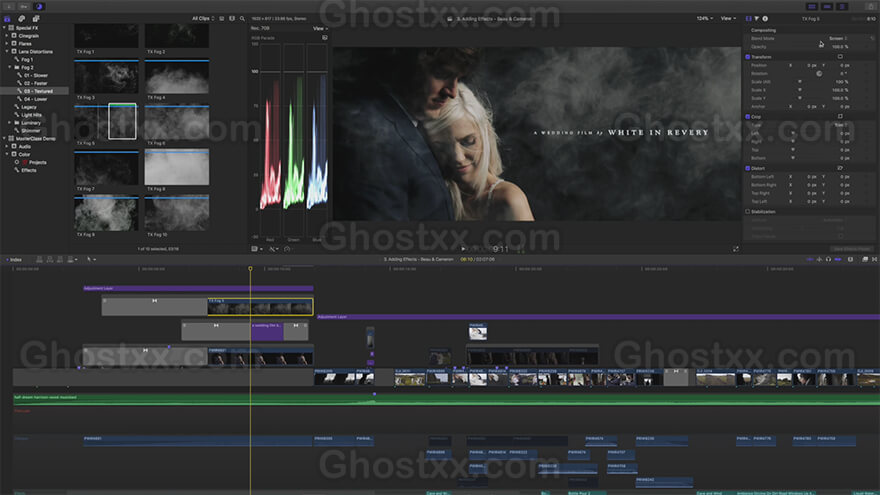This screenshot has width=880, height=495.
Task: Click the Transform on-screen controls icon
Action: tap(840, 57)
